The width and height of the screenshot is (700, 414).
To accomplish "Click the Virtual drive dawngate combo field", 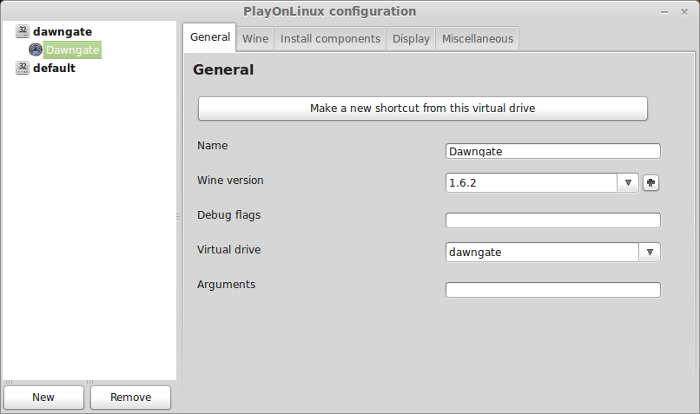I will 542,252.
